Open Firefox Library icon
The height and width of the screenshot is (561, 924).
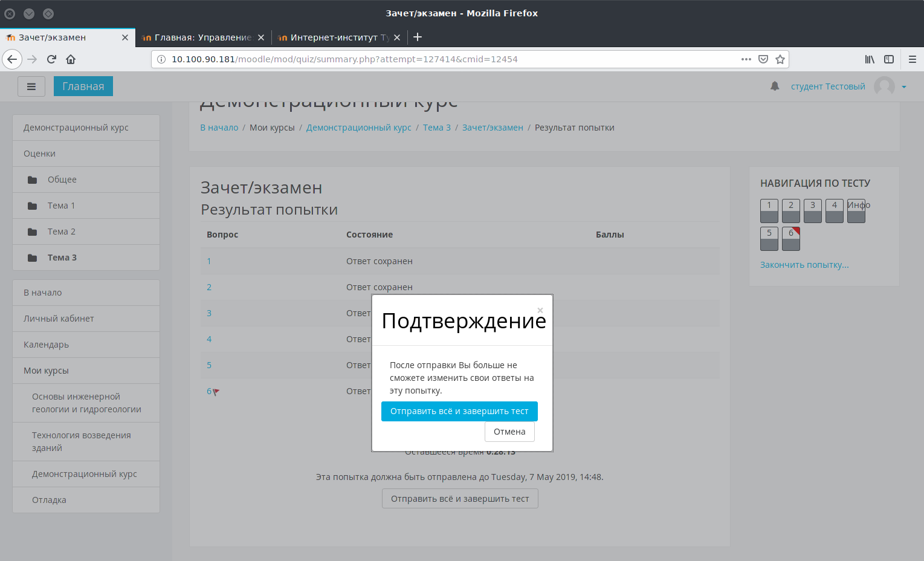pos(870,59)
